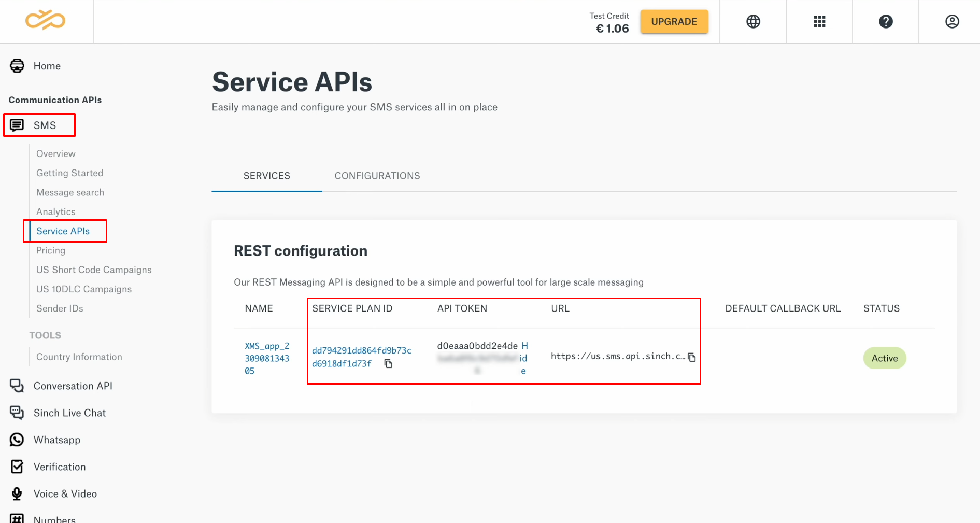Image resolution: width=980 pixels, height=523 pixels.
Task: Open Whatsapp section
Action: [x=57, y=440]
